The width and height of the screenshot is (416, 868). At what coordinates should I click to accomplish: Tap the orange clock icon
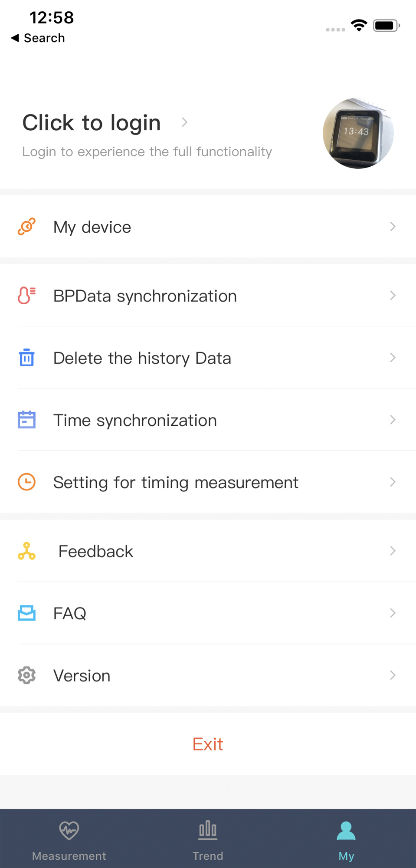pos(26,482)
